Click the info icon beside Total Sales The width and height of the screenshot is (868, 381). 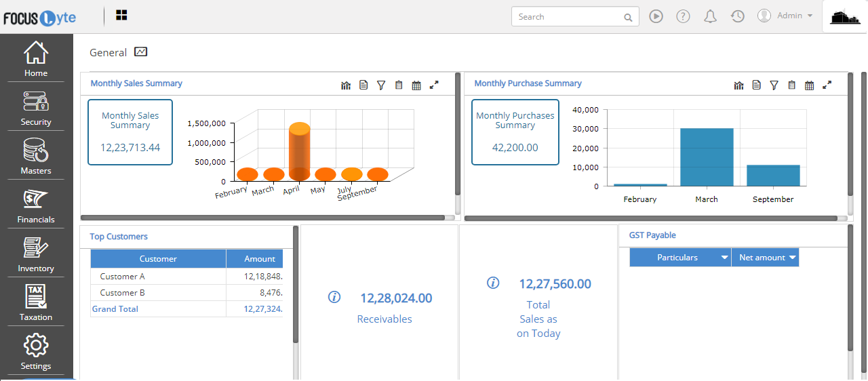tap(493, 283)
